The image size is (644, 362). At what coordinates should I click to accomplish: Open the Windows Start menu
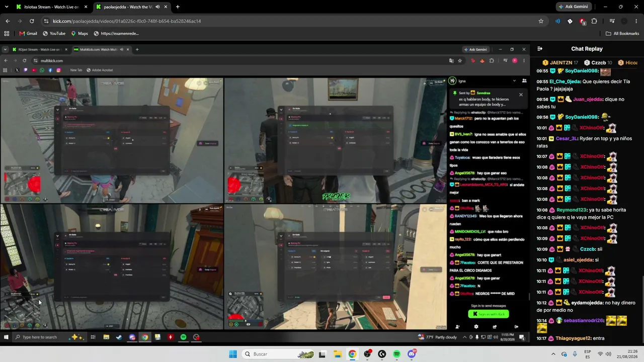(233, 354)
